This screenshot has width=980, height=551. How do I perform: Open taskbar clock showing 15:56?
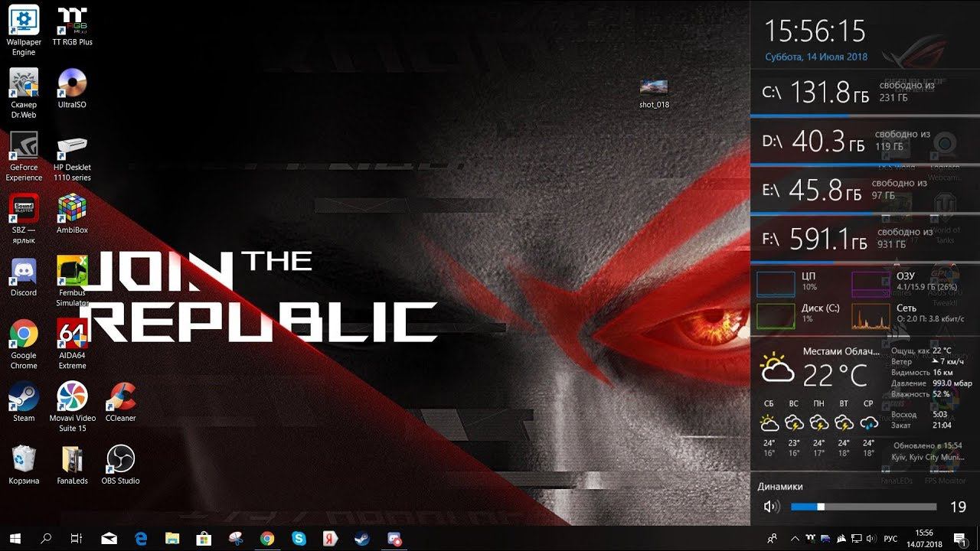924,538
